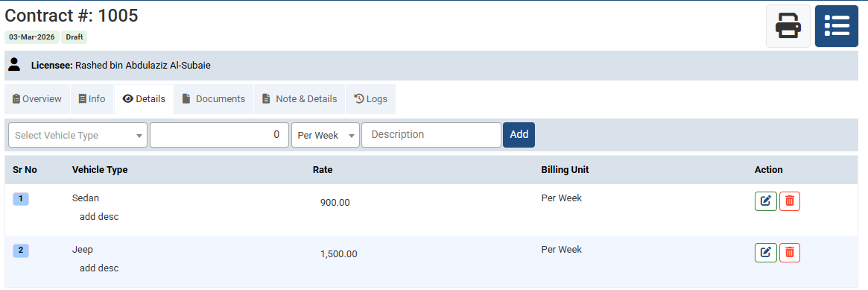Click the Contract #: 1005 heading
This screenshot has height=290, width=868.
pyautogui.click(x=72, y=16)
